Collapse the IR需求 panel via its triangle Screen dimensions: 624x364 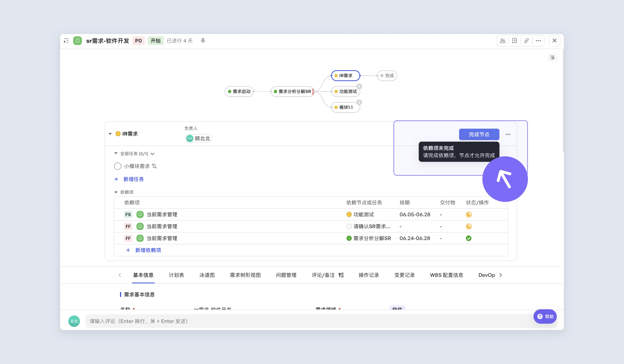110,134
